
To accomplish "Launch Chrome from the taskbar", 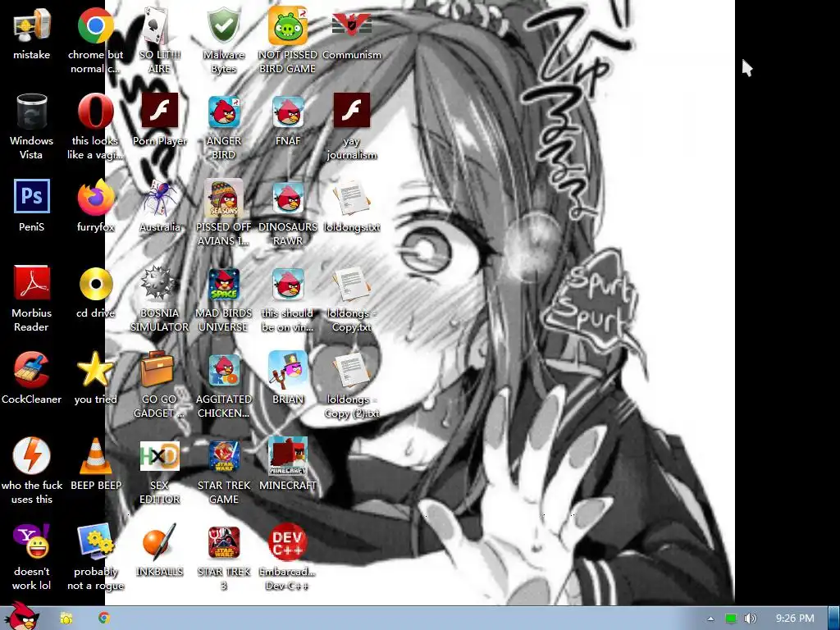I will tap(104, 619).
